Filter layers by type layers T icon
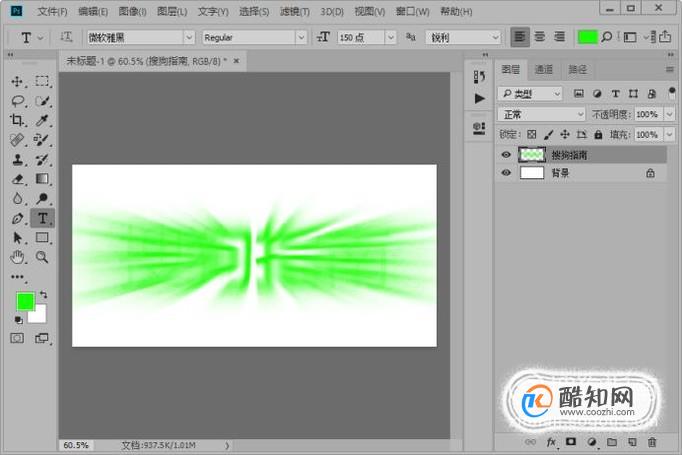 tap(615, 94)
